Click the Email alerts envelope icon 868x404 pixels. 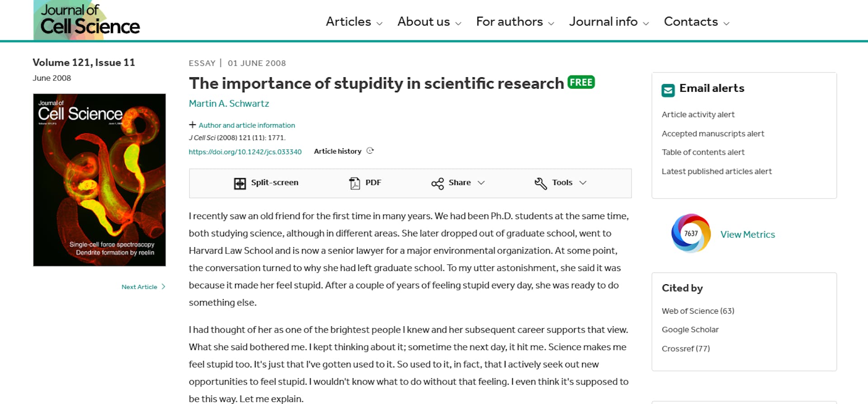pos(668,90)
